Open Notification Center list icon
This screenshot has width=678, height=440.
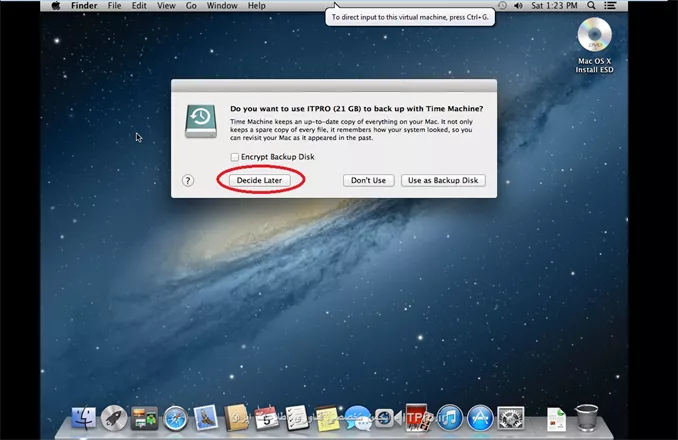point(610,6)
